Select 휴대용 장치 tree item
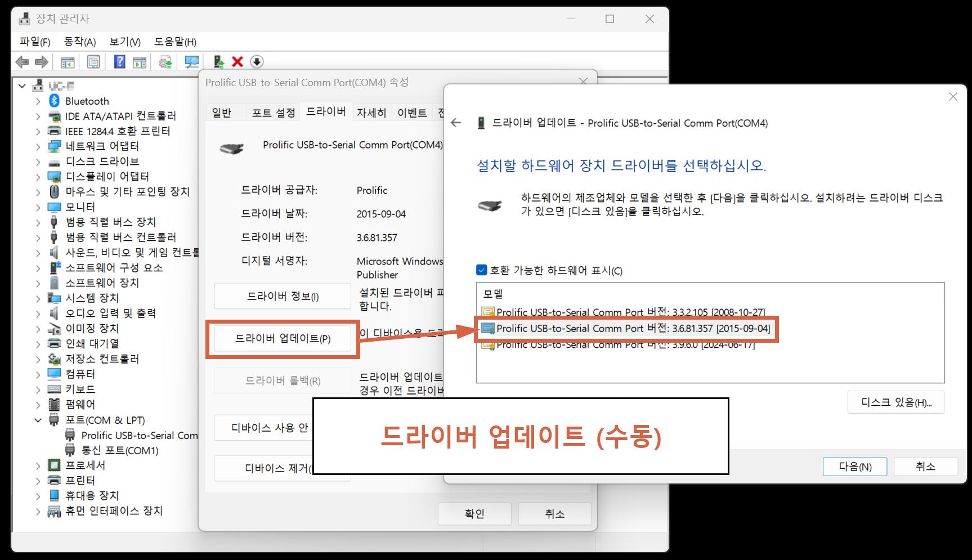Viewport: 972px width, 560px height. click(92, 495)
